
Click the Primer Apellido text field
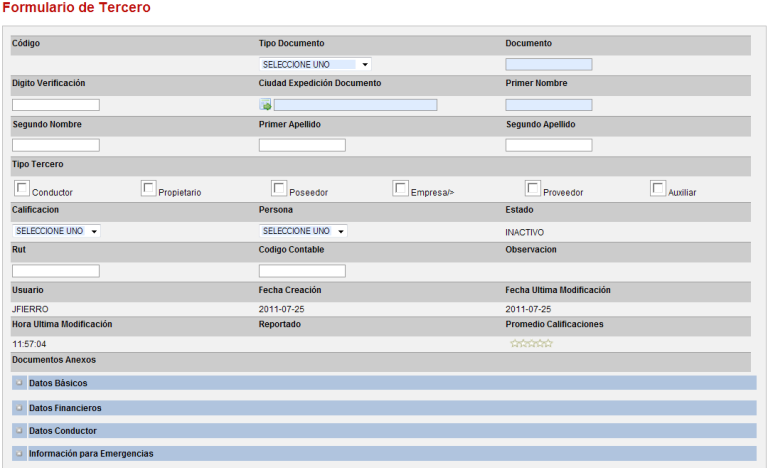click(x=302, y=145)
